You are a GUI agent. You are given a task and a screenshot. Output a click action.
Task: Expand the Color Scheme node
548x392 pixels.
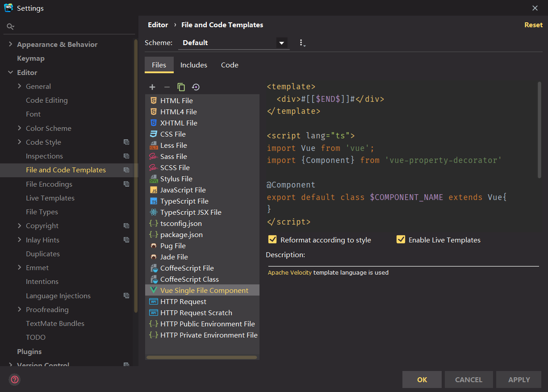coord(20,128)
